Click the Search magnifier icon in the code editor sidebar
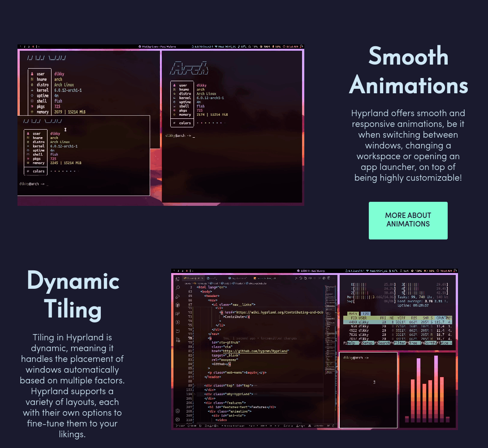This screenshot has height=448, width=488. pyautogui.click(x=178, y=287)
